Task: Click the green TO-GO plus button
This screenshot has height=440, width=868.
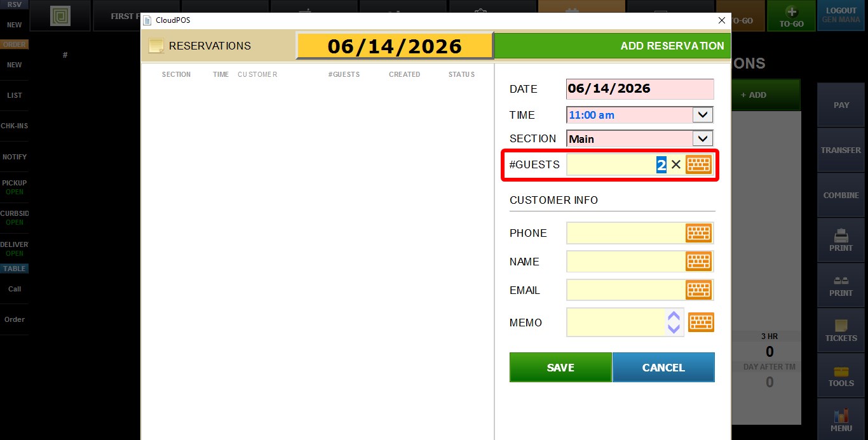Action: coord(791,16)
